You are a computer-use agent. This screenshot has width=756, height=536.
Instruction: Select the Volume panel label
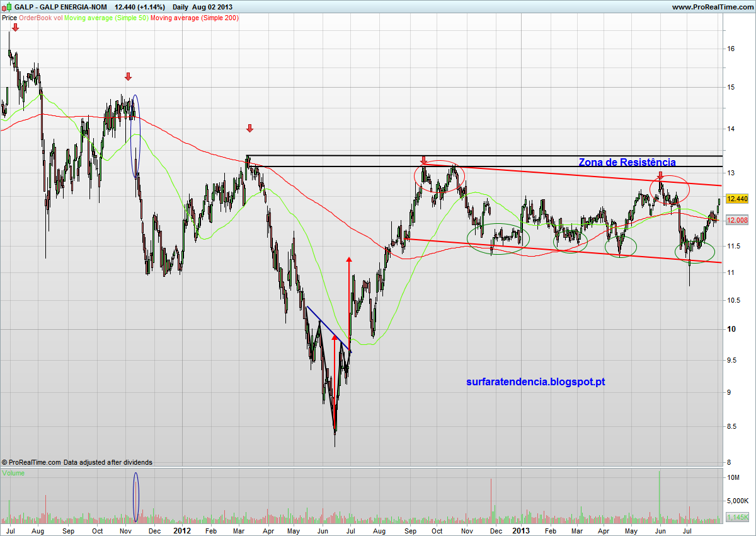[13, 472]
